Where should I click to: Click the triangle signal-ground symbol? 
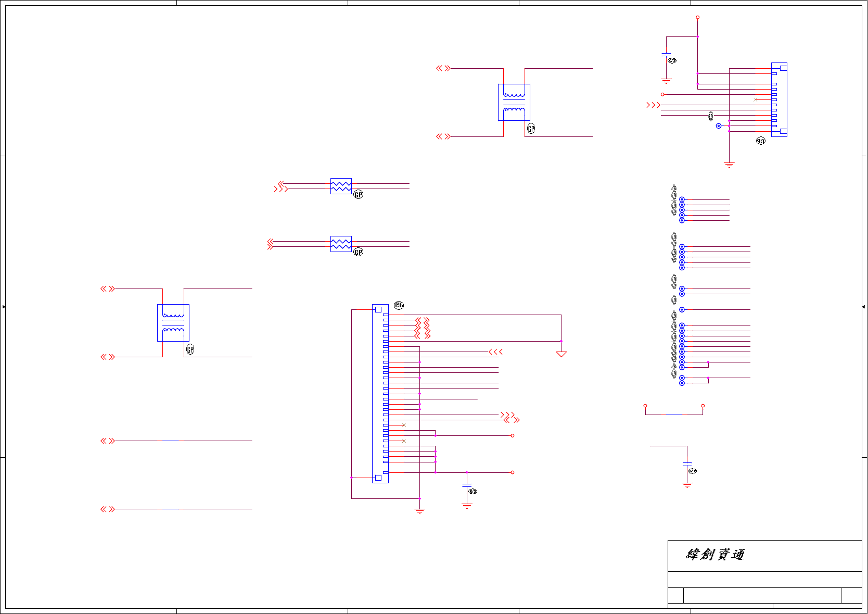point(561,354)
